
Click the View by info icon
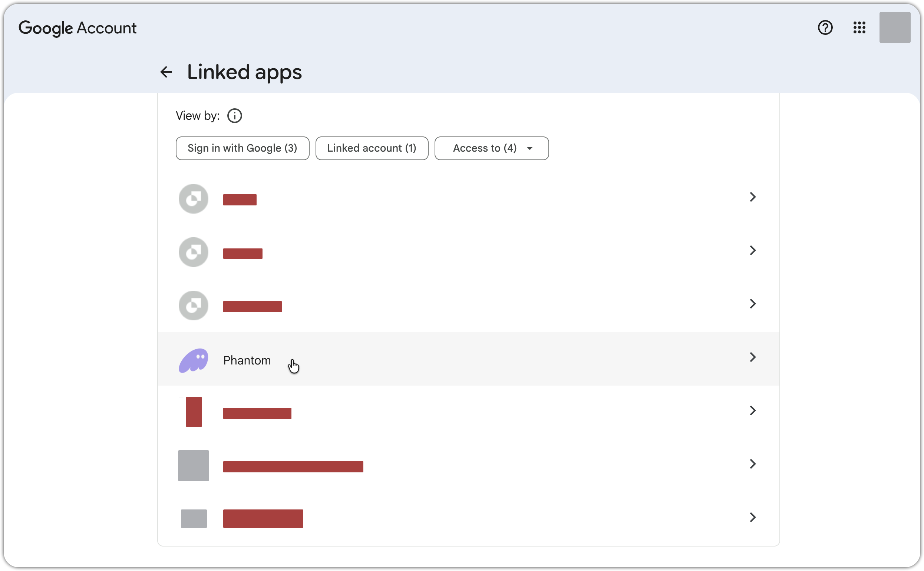click(x=234, y=116)
